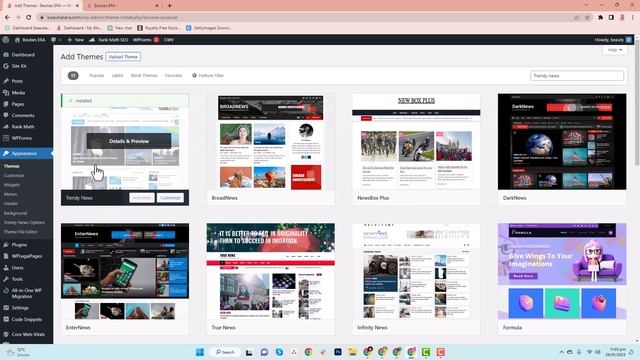Click the Customize button for Trendy News

[x=170, y=198]
